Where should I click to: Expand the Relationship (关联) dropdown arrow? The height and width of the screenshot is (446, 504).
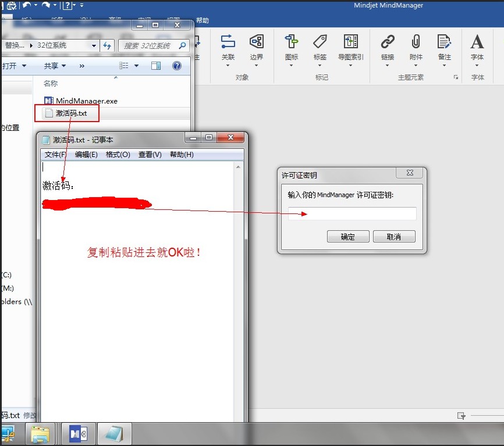pos(228,66)
